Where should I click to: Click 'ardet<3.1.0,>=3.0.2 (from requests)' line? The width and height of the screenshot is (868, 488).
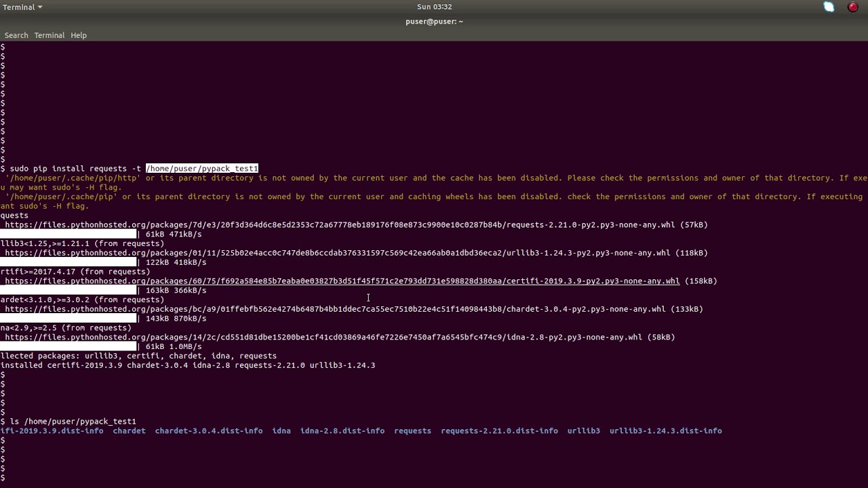tap(82, 300)
